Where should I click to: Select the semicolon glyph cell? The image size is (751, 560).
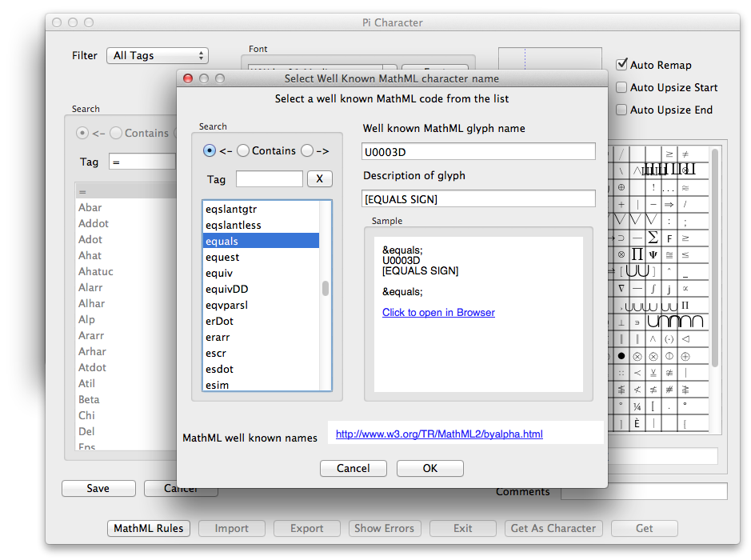pyautogui.click(x=685, y=222)
